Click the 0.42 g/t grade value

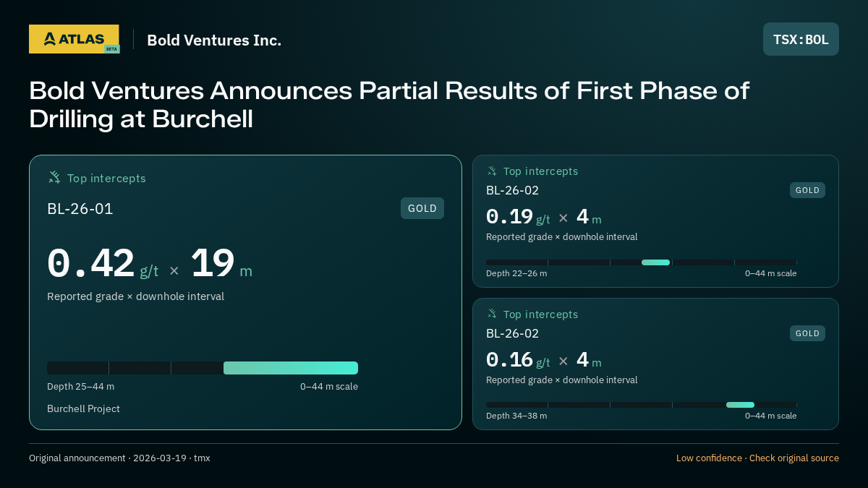(x=103, y=264)
